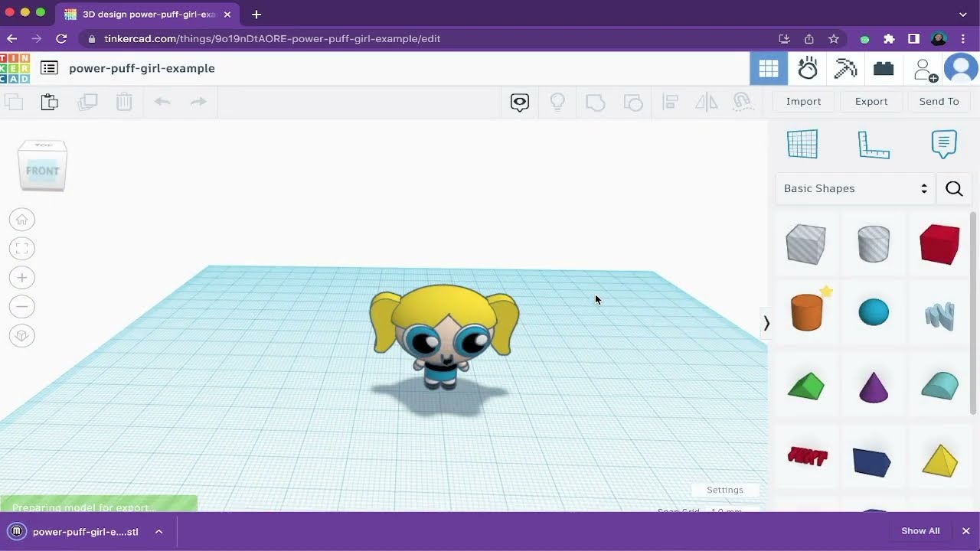The image size is (980, 551).
Task: Open browser extensions puzzle icon
Action: tap(889, 39)
